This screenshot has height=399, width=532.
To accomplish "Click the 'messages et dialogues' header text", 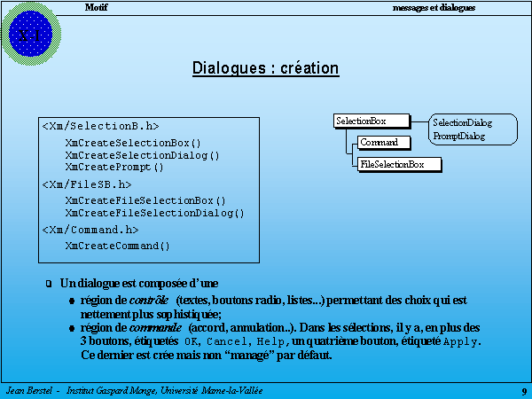I will [434, 7].
